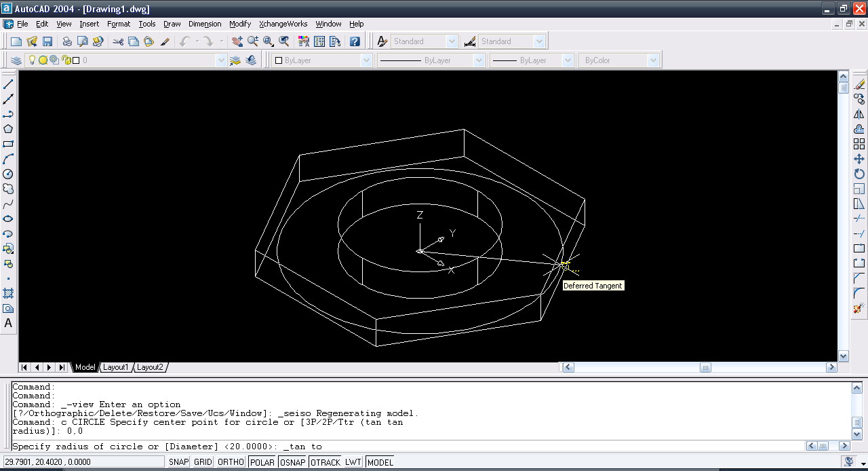The image size is (868, 471).
Task: Switch to the Layout1 tab
Action: point(115,367)
